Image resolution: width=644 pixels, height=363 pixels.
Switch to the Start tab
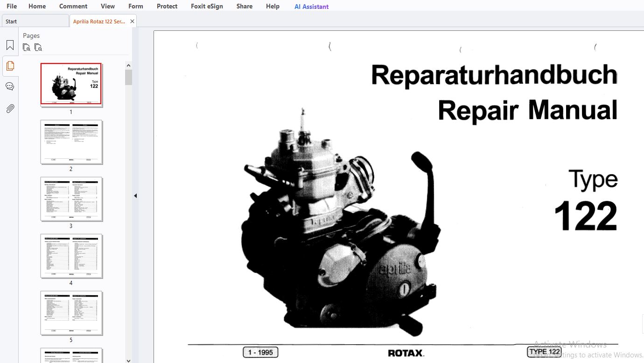point(35,21)
